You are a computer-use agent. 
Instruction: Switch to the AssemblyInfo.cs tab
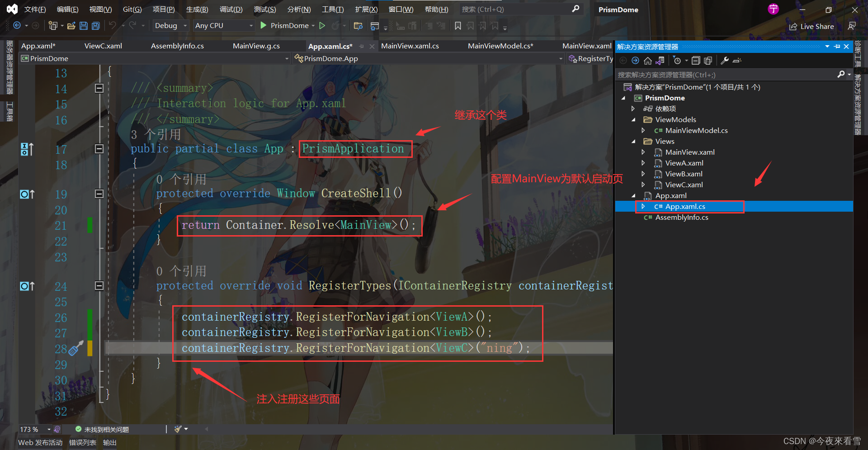177,46
